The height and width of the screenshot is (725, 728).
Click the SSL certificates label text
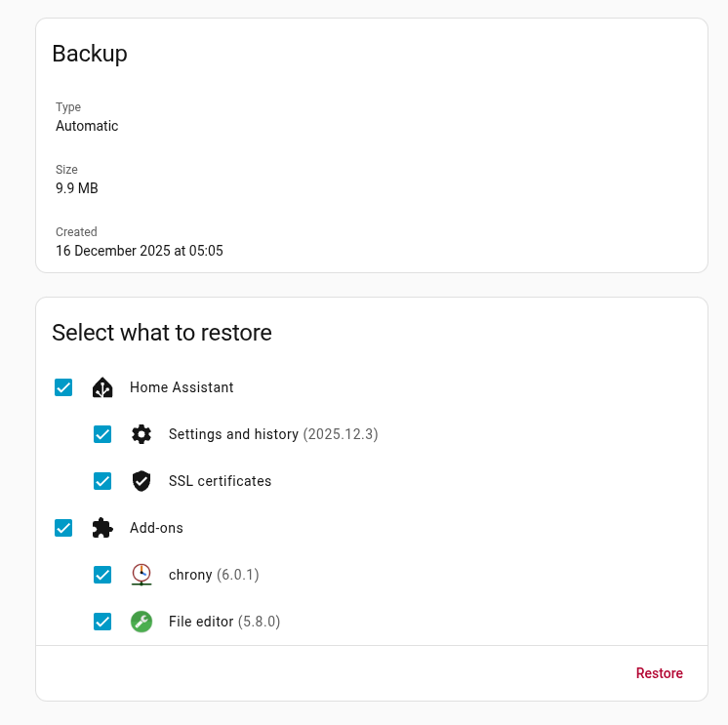220,481
